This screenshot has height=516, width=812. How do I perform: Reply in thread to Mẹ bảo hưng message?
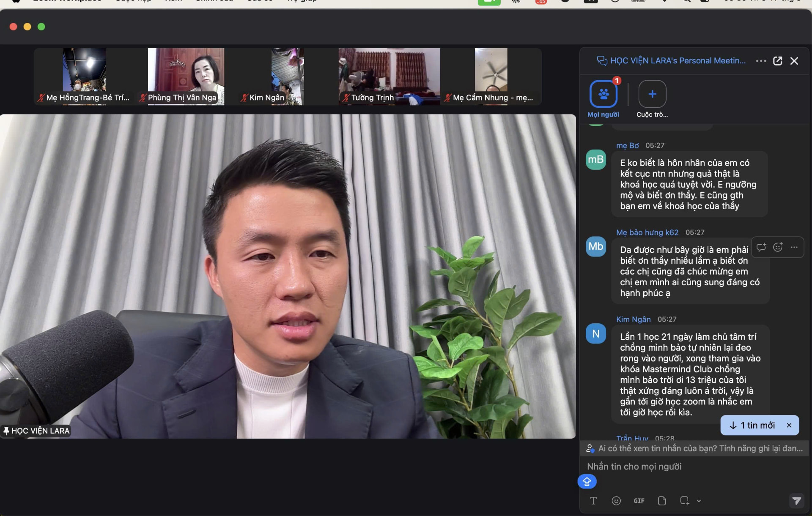click(761, 247)
